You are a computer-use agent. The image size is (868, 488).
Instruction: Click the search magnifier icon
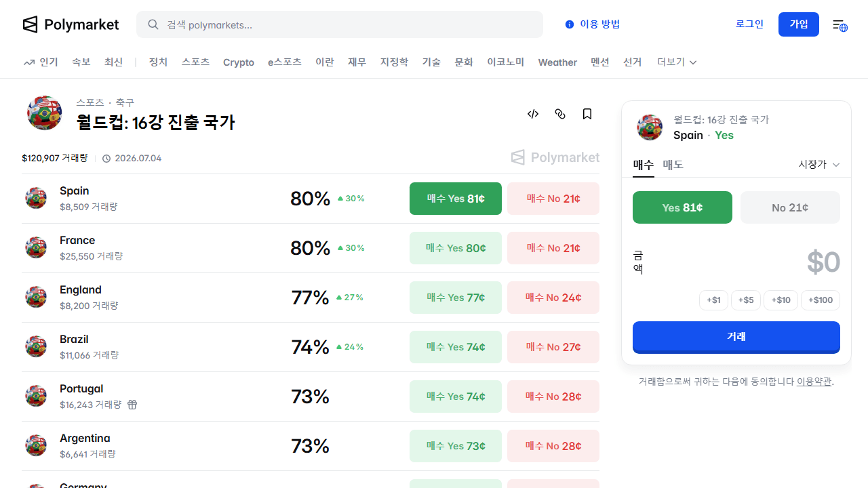(153, 24)
